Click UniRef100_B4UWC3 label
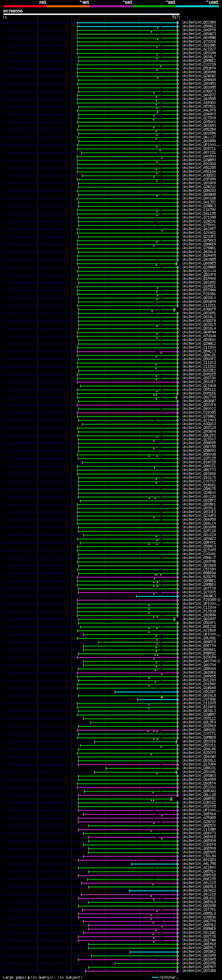The width and height of the screenshot is (222, 980). [199, 596]
